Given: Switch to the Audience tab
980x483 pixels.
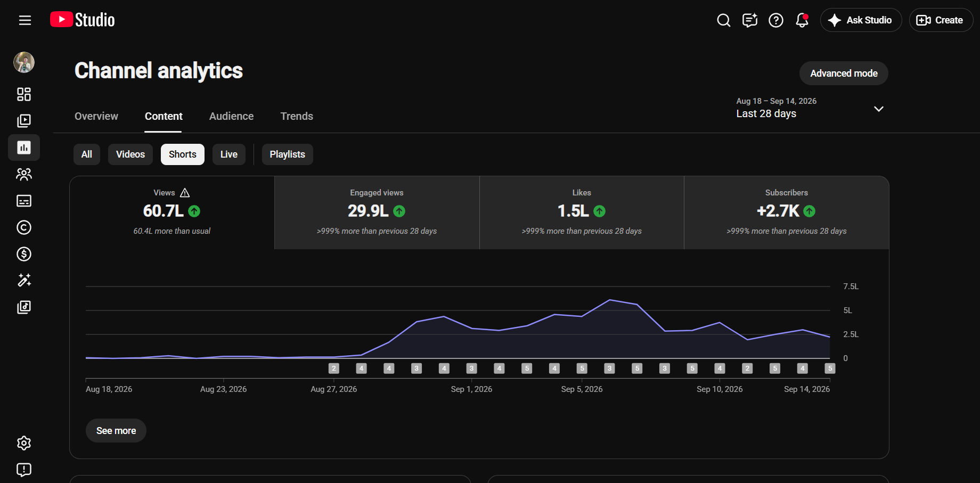Looking at the screenshot, I should [x=231, y=116].
